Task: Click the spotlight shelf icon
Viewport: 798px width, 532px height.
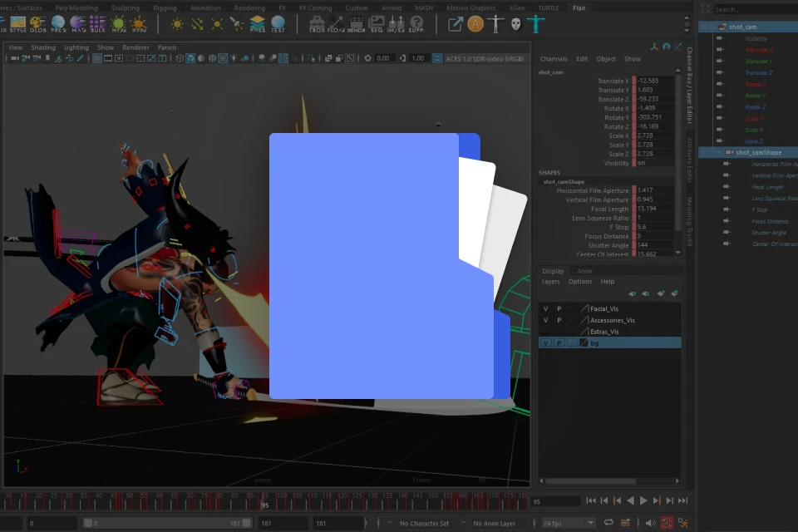Action: pyautogui.click(x=237, y=24)
